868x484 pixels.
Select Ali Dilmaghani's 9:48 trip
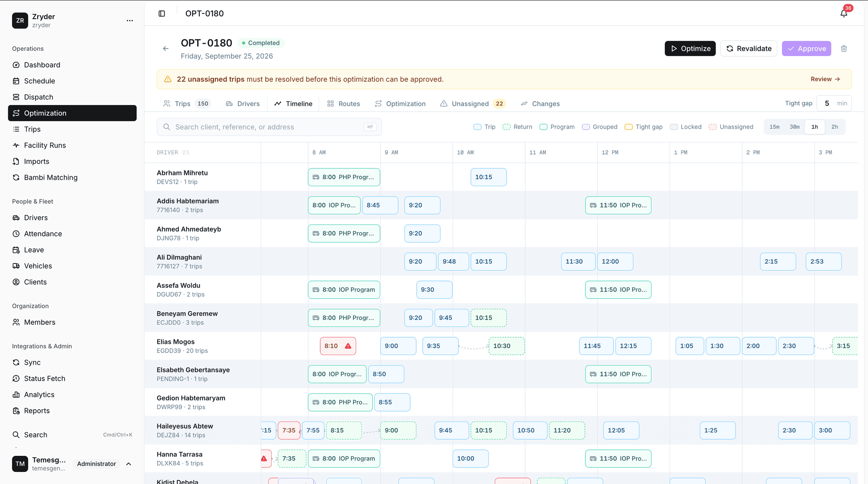[x=454, y=261]
